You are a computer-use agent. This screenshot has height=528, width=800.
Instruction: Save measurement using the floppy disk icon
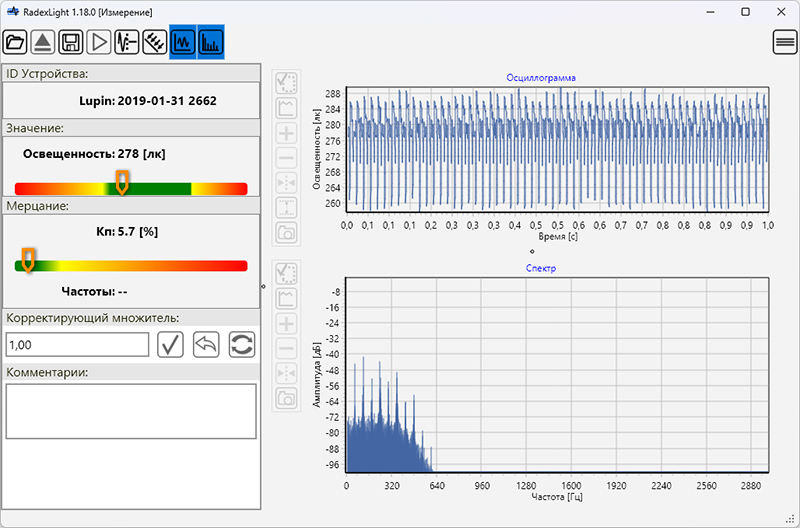click(x=71, y=42)
